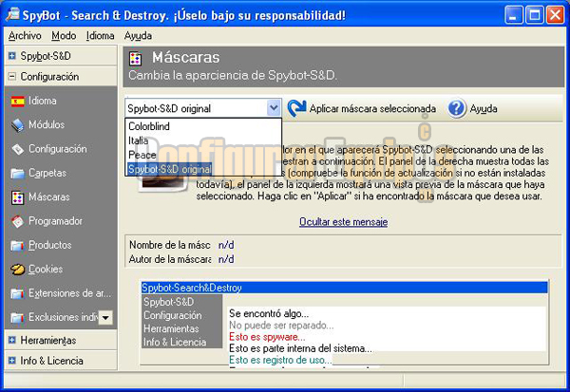Open Módulos via its book icon
This screenshot has height=392, width=570.
point(17,125)
